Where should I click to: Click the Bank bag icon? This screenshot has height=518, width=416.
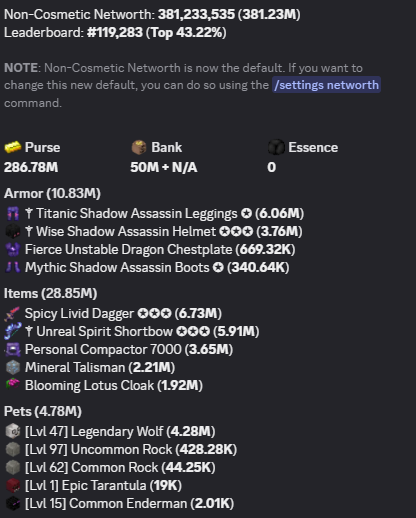click(139, 147)
